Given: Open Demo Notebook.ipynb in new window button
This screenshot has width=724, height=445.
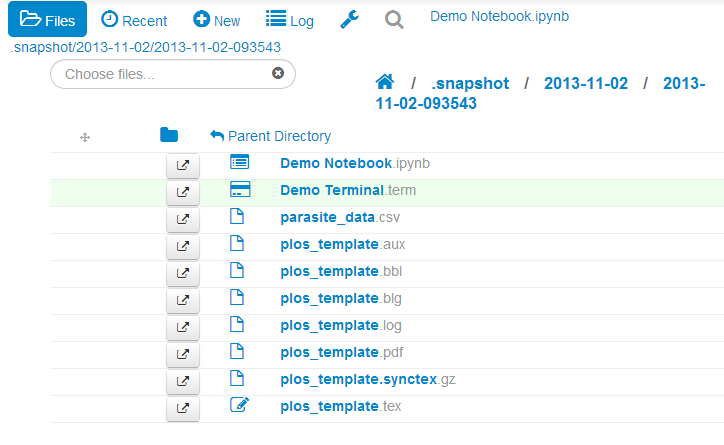Looking at the screenshot, I should (182, 165).
